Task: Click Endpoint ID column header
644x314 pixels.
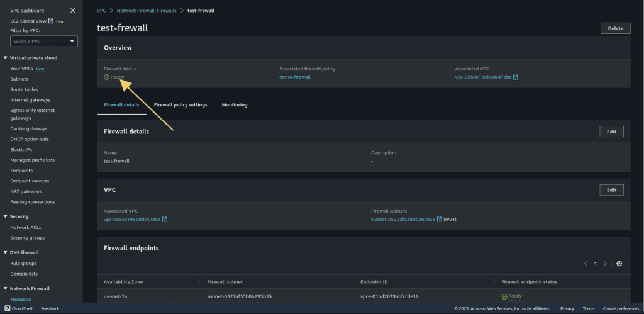Action: 374,282
